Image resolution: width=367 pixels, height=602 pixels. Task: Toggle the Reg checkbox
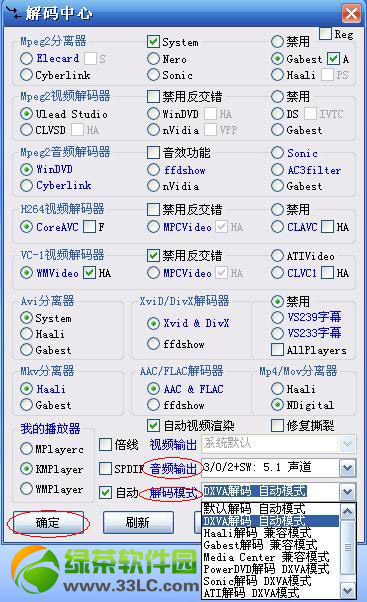click(326, 34)
